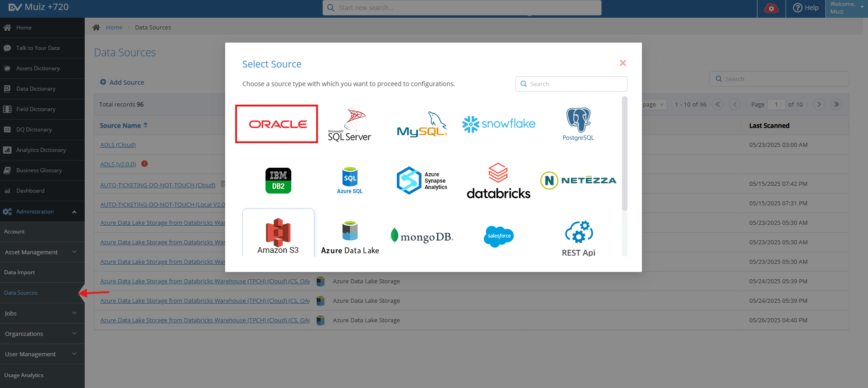Screen dimensions: 868x388
Task: Click the Data Sources table search field
Action: click(x=779, y=79)
